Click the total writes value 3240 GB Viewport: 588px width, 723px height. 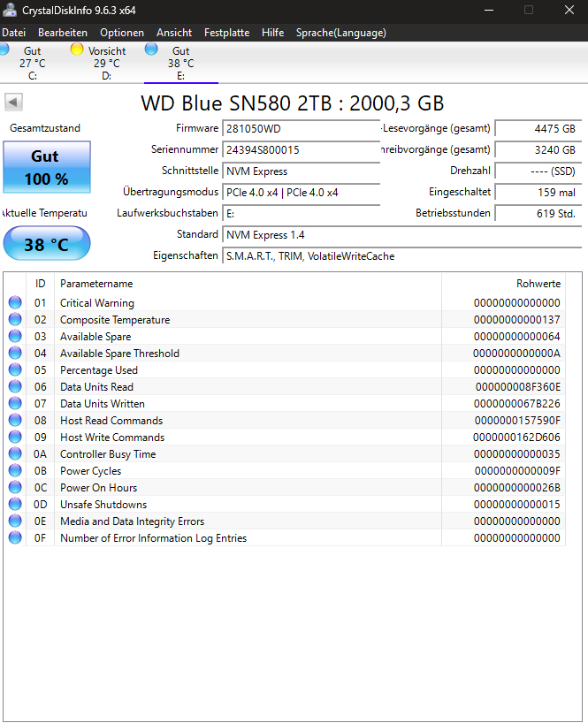tap(538, 150)
